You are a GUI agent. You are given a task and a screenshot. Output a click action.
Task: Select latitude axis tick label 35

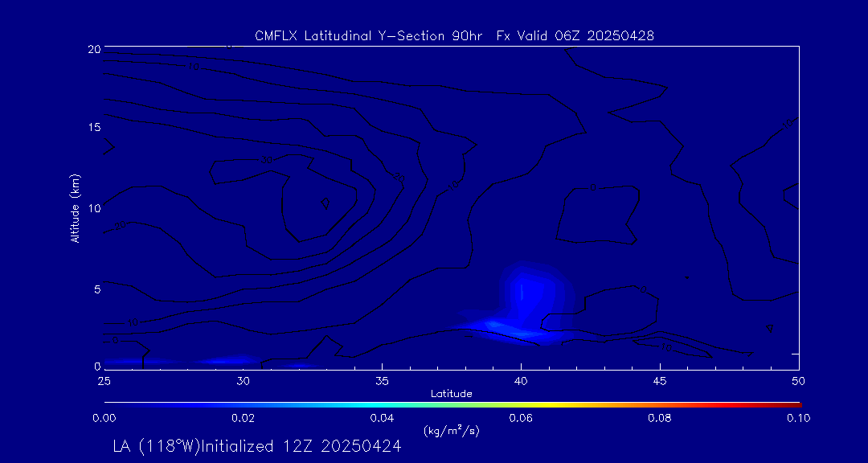pyautogui.click(x=382, y=381)
